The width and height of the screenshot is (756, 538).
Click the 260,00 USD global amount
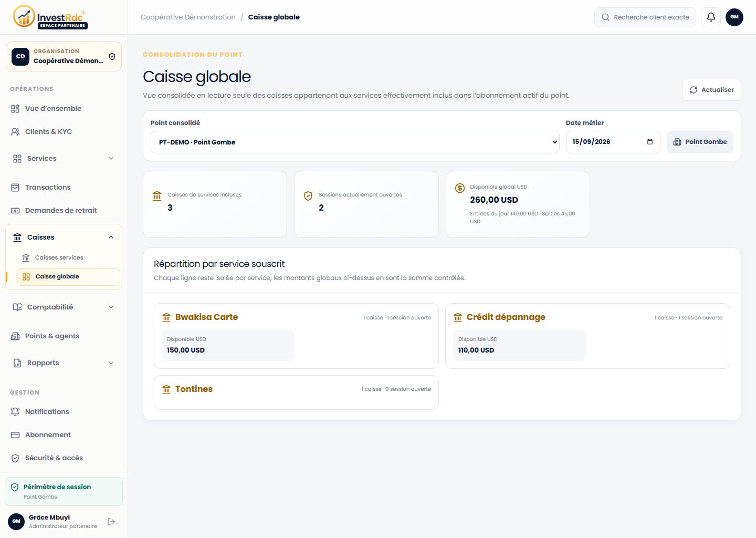pyautogui.click(x=494, y=200)
